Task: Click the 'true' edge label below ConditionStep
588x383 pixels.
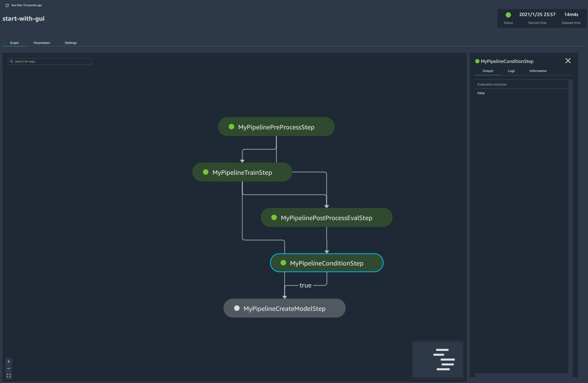Action: coord(305,286)
